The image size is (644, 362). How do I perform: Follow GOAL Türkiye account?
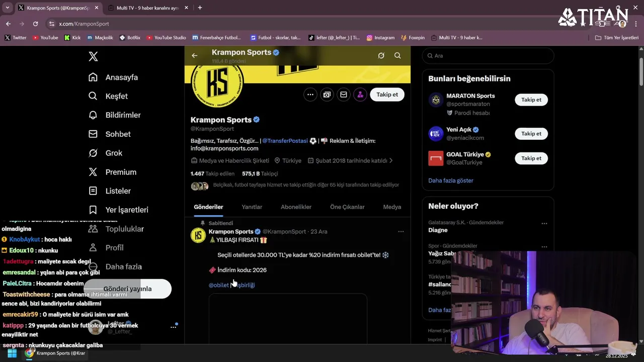click(x=531, y=158)
